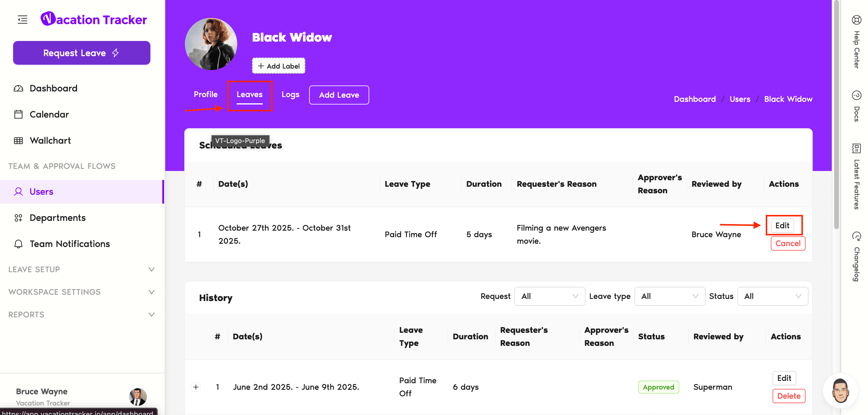Open the Request filter dropdown
This screenshot has height=415, width=868.
[x=549, y=296]
